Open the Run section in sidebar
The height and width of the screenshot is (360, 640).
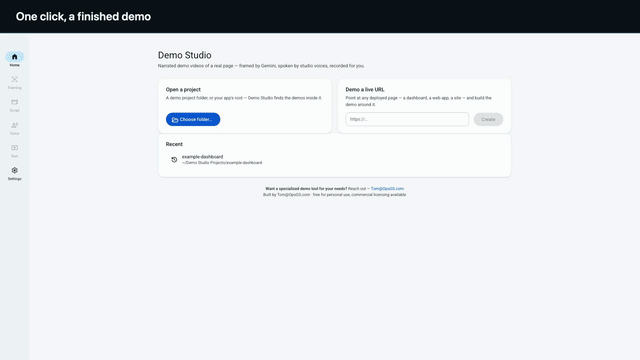pos(14,151)
